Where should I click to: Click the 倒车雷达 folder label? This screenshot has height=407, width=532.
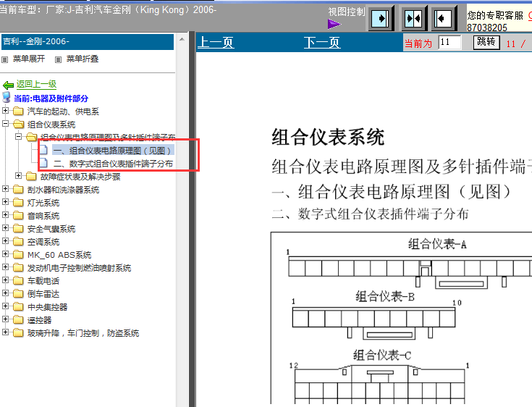pos(43,294)
